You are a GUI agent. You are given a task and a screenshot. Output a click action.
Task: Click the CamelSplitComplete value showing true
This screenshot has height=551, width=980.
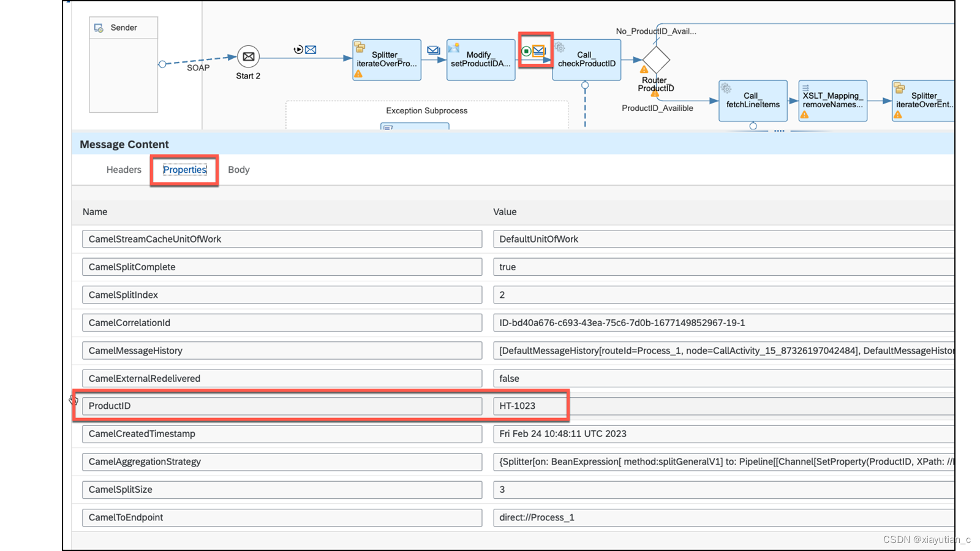click(x=723, y=267)
